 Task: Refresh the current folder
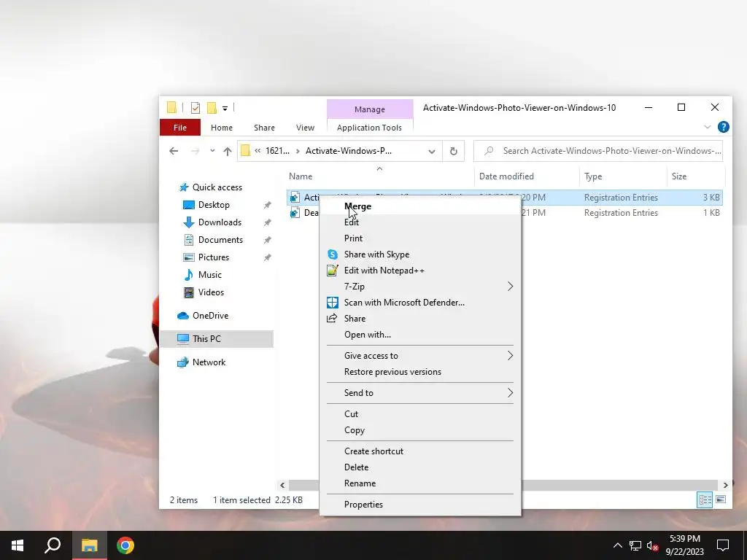(x=454, y=151)
